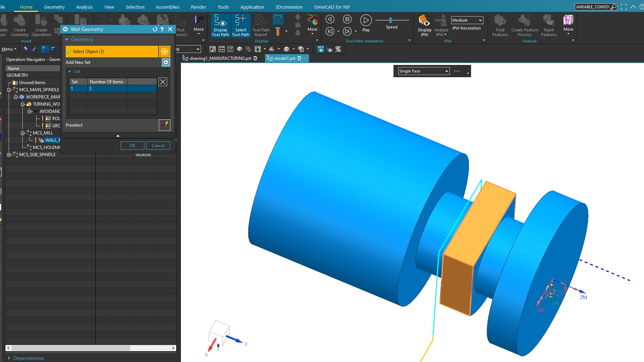Viewport: 644px width, 362px height.
Task: Play the tool path animation
Action: (x=366, y=21)
